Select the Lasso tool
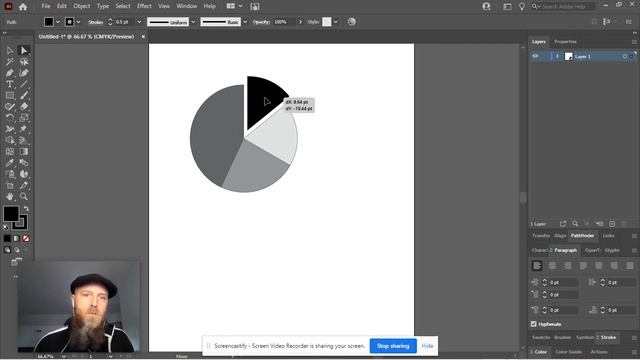Image resolution: width=640 pixels, height=360 pixels. [24, 62]
